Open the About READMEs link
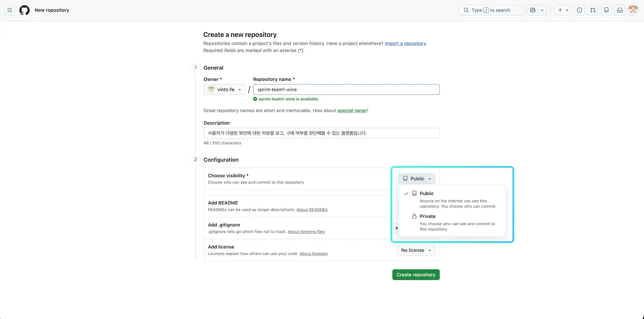Viewport: 644px width, 319px height. [x=312, y=210]
